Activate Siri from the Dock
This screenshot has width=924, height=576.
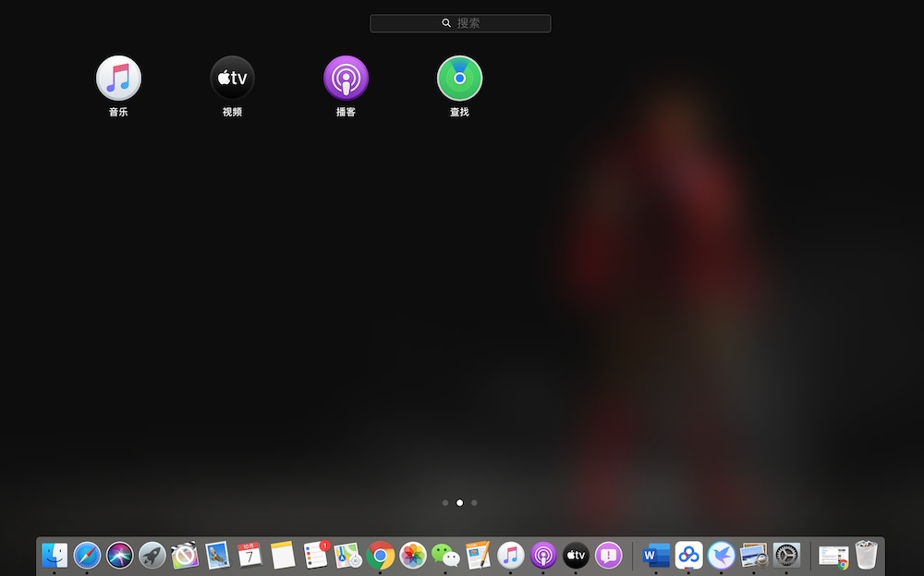click(120, 555)
